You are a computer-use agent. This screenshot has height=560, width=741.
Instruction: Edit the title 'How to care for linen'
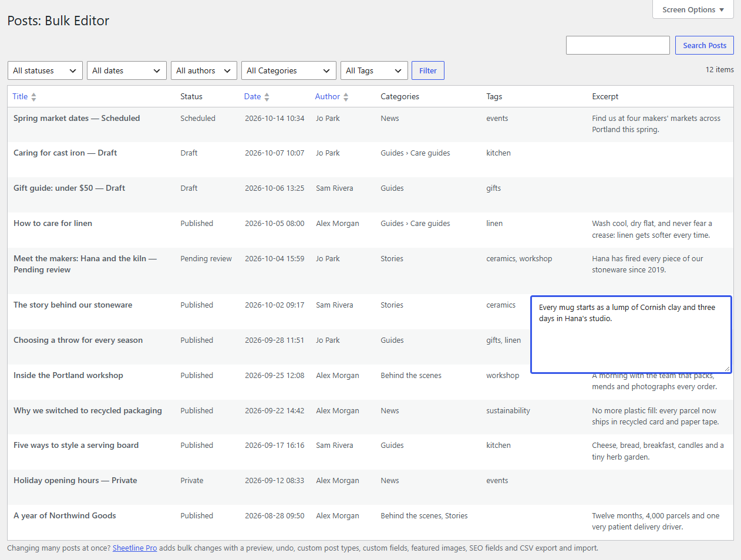53,223
